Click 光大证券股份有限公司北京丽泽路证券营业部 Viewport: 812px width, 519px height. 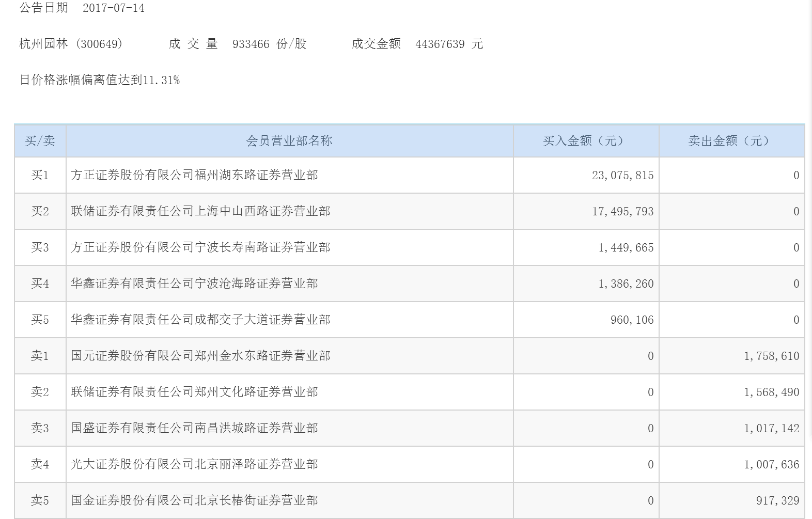(194, 464)
